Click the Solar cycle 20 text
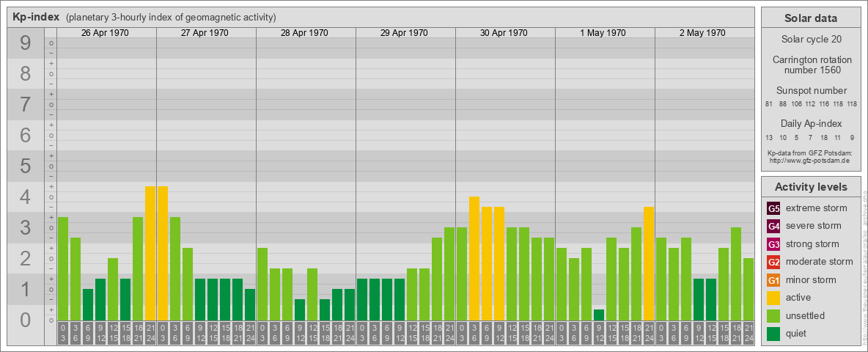The height and width of the screenshot is (352, 868). click(x=810, y=40)
